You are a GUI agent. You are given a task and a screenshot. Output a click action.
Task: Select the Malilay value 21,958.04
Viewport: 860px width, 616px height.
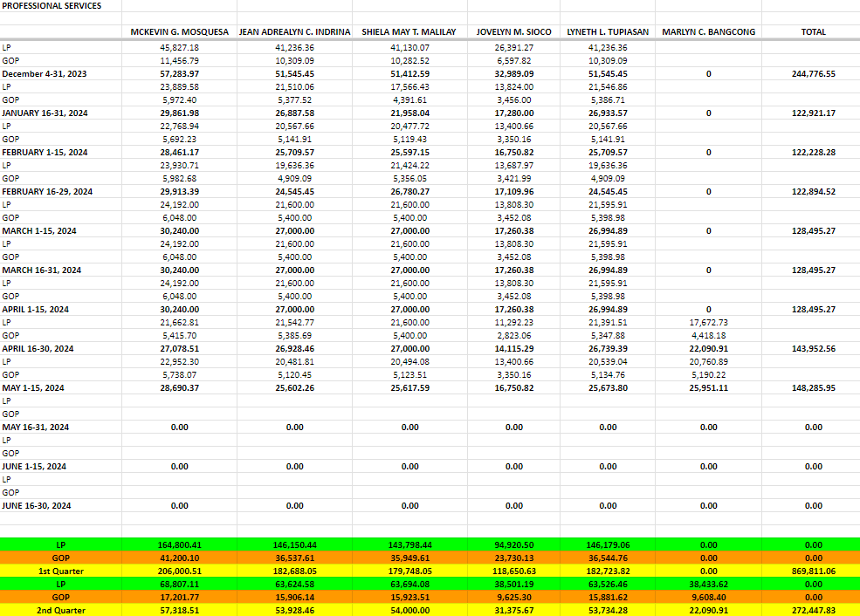(x=409, y=113)
